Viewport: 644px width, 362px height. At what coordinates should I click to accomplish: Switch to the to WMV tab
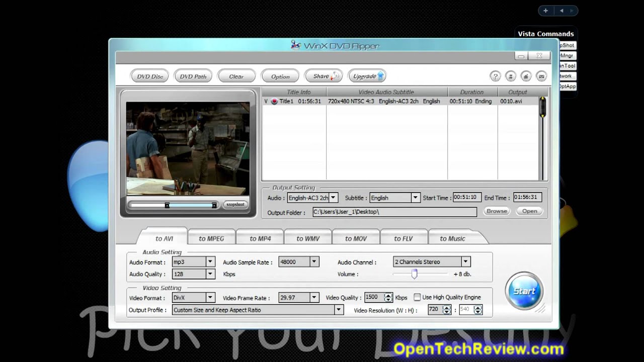pos(308,238)
